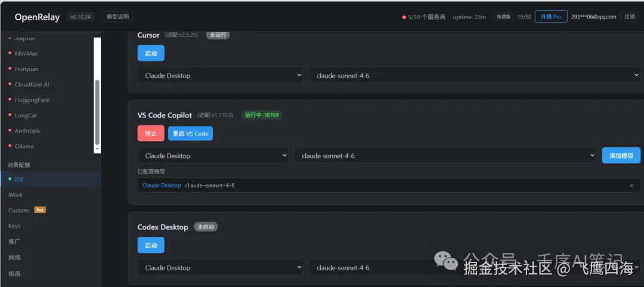Open VS Code Copilot model dropdown
Screen dimensions: 644x287
pos(445,155)
